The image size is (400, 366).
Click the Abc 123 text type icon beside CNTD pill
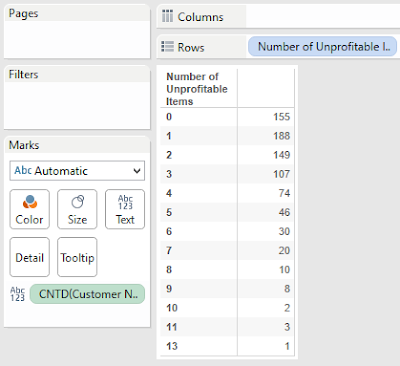[x=17, y=294]
